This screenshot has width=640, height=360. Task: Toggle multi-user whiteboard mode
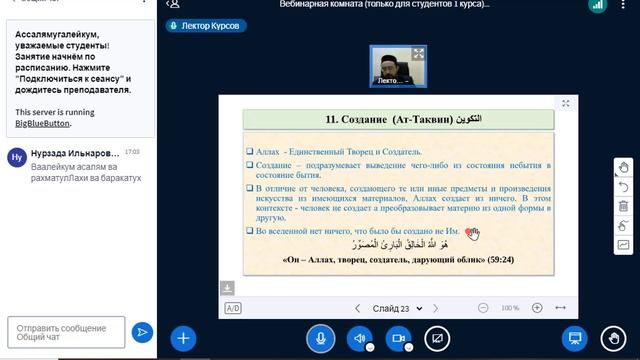623,244
